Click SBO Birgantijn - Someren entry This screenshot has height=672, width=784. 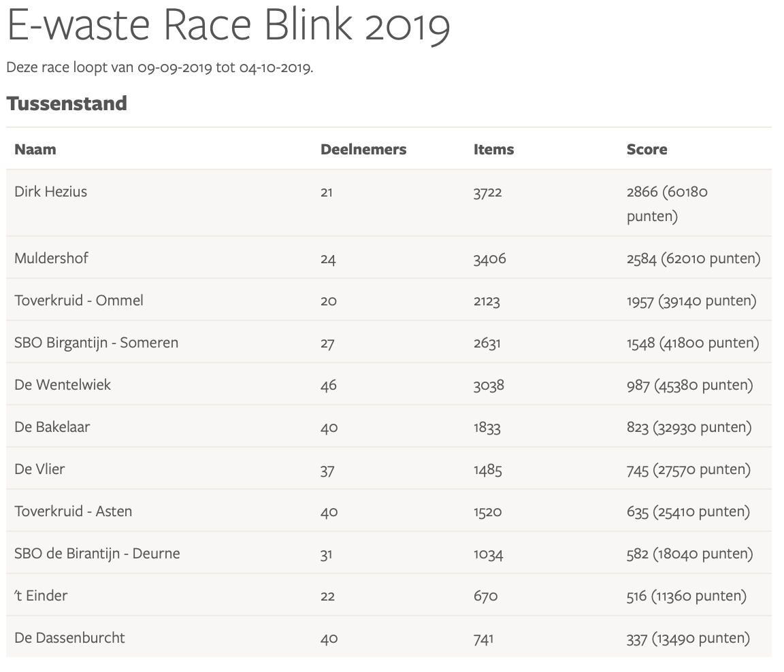pyautogui.click(x=96, y=343)
